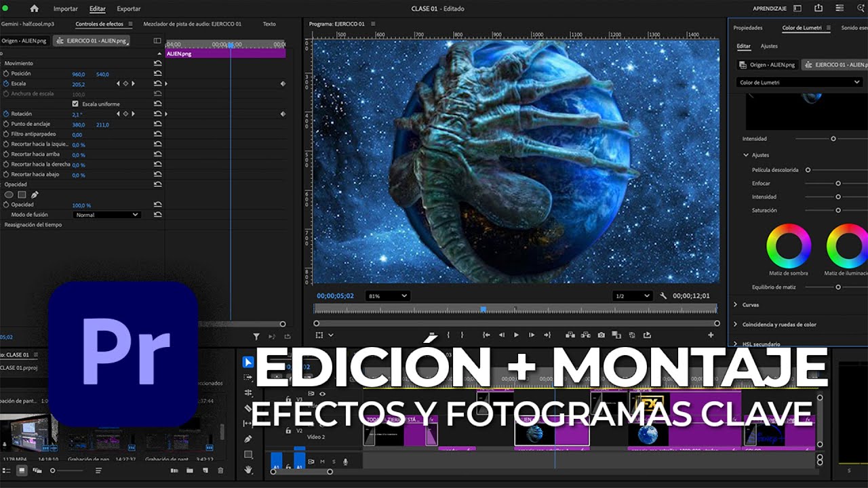Open Modo de fusión Normal dropdown

106,215
